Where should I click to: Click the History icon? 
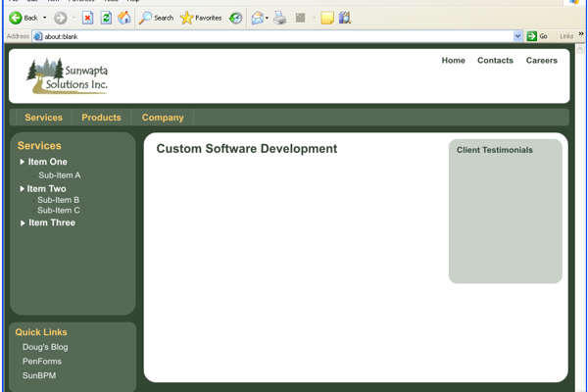tap(236, 18)
